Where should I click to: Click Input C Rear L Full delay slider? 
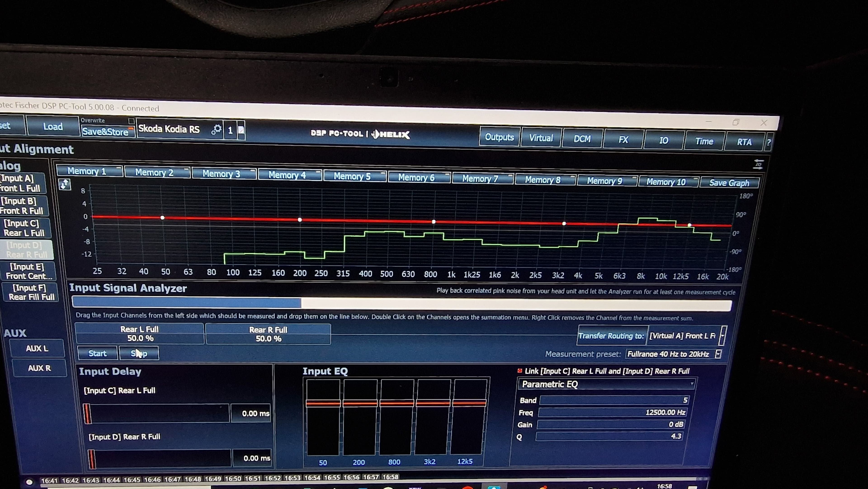156,413
